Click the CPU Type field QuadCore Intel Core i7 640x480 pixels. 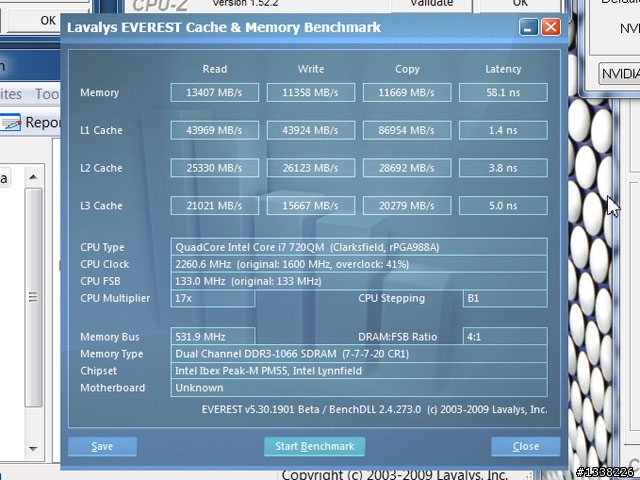tap(359, 247)
